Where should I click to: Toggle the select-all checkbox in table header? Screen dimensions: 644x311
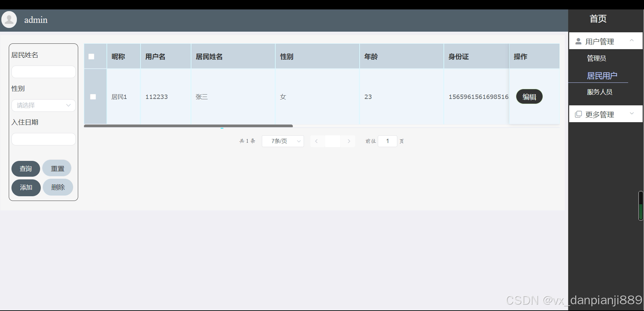tap(91, 57)
